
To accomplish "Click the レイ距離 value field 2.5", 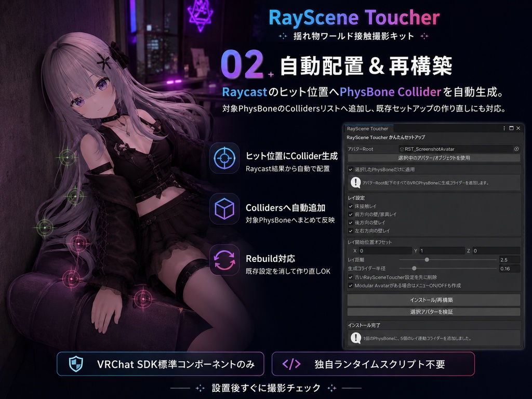I will click(510, 260).
